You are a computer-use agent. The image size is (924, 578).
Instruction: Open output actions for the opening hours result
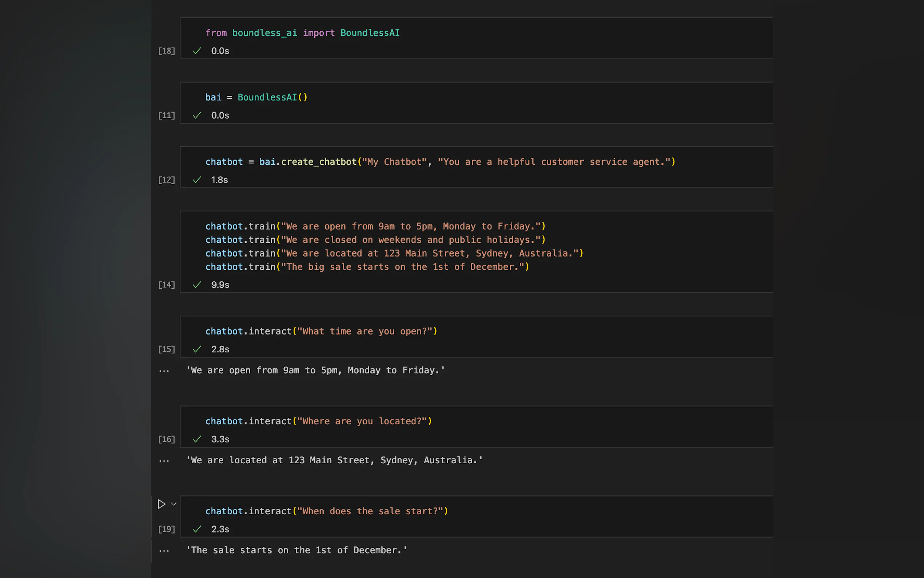tap(164, 371)
